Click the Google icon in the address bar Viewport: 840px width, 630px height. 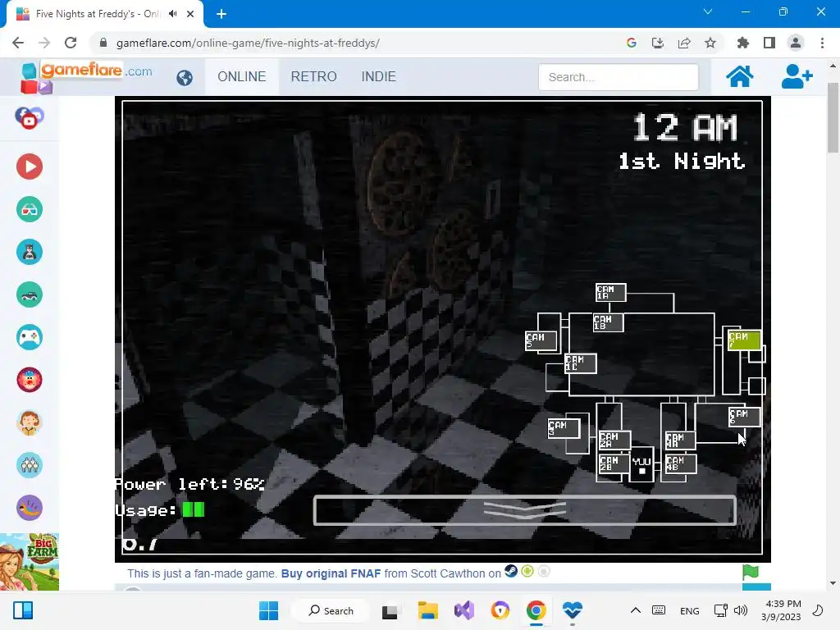[x=631, y=43]
